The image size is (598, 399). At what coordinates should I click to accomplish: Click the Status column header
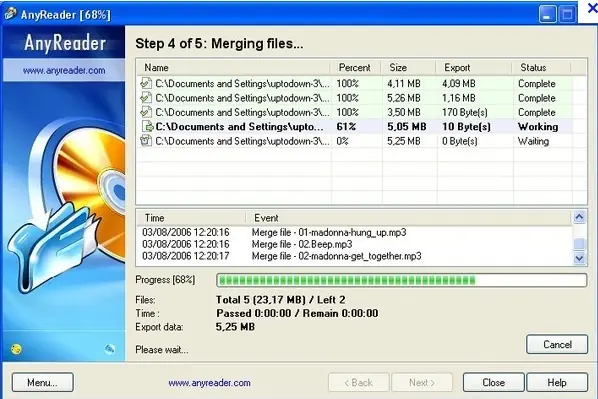point(541,68)
